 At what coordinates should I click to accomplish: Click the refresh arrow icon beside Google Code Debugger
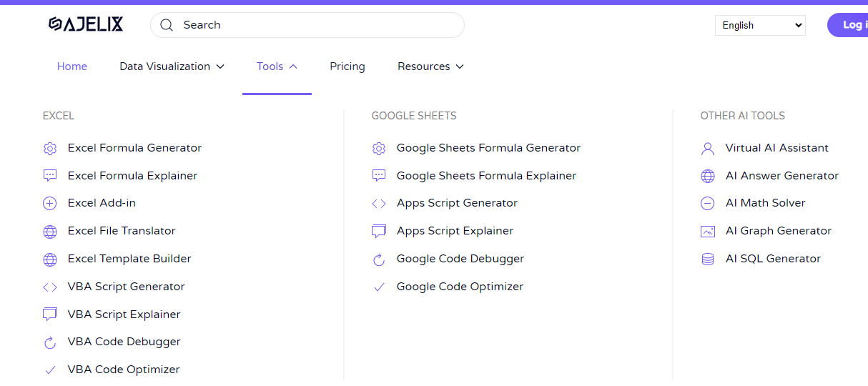tap(379, 259)
